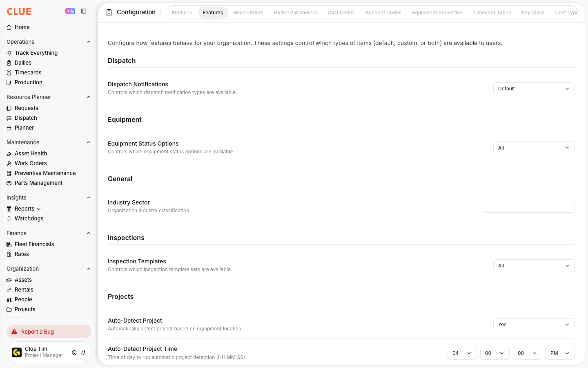
Task: Click the Home icon in sidebar
Action: 9,27
